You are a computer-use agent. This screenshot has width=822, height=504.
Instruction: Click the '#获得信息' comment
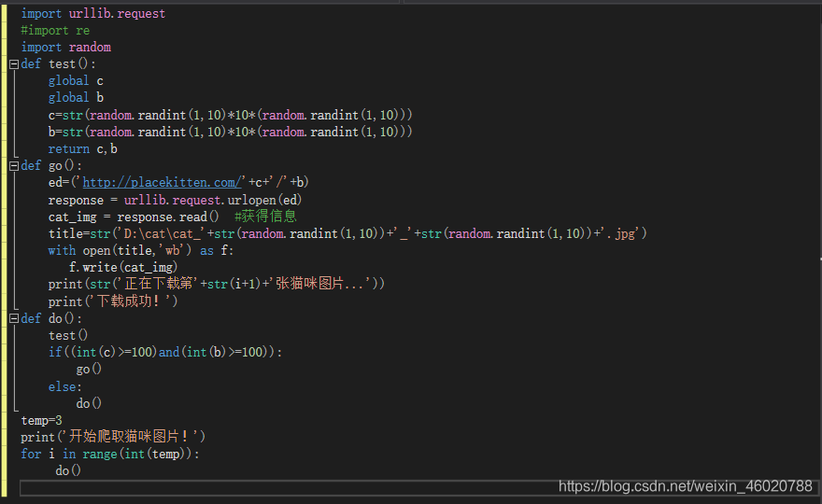coord(266,216)
